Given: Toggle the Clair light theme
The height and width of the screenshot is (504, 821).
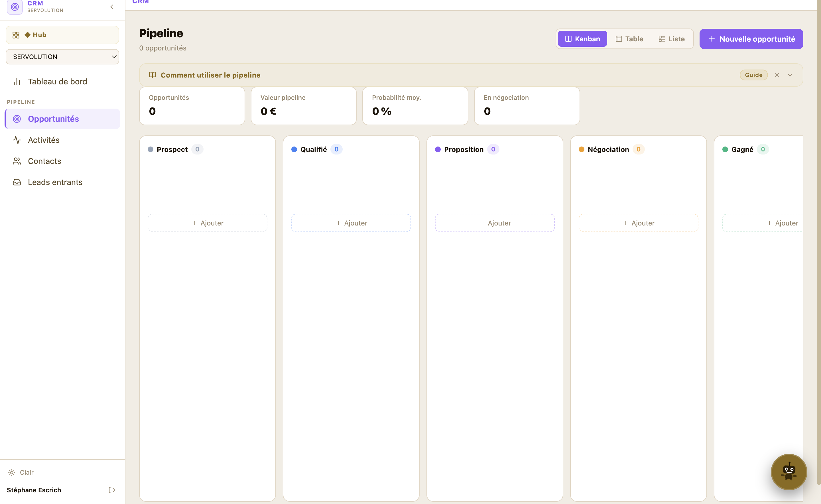Looking at the screenshot, I should (x=21, y=472).
